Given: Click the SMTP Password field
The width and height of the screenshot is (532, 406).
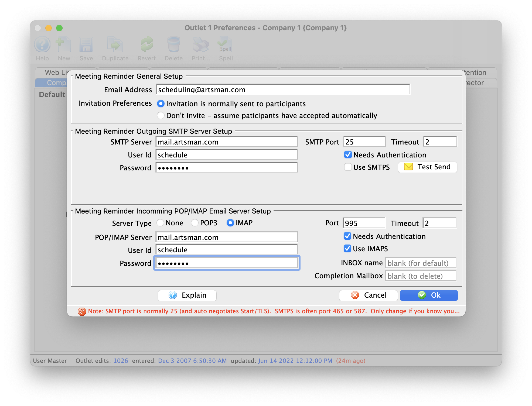Looking at the screenshot, I should click(x=227, y=168).
